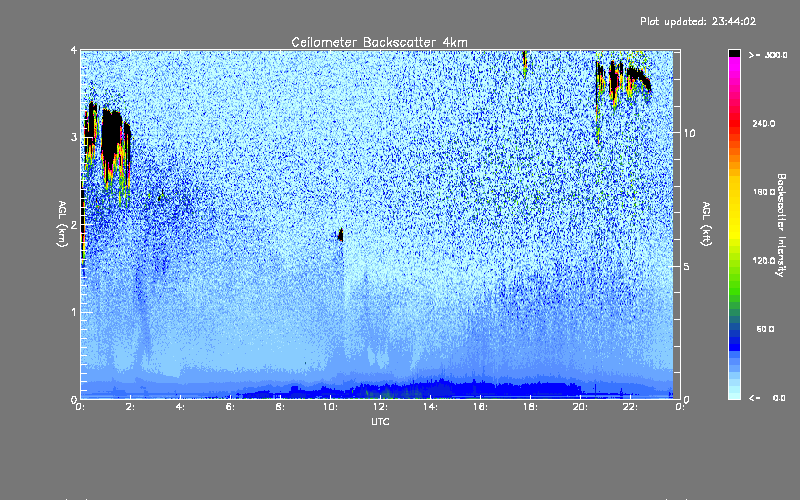Select the '22:' UTC tick label

pos(630,407)
